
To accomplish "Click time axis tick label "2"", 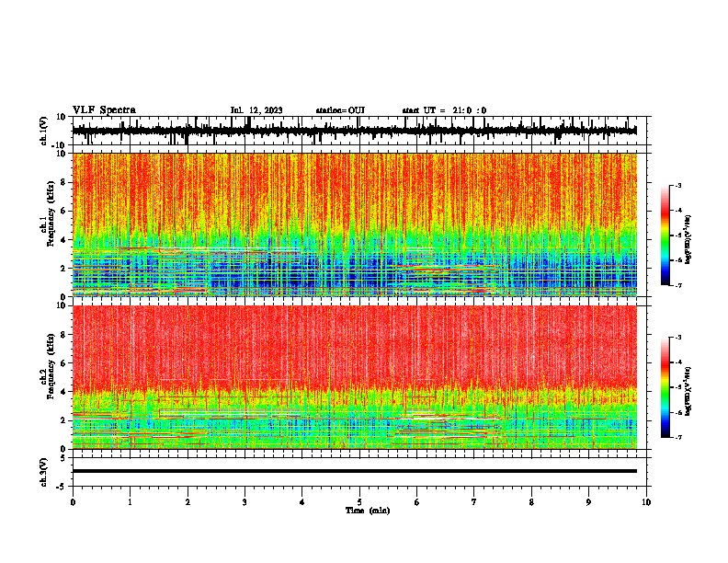I will (x=188, y=502).
